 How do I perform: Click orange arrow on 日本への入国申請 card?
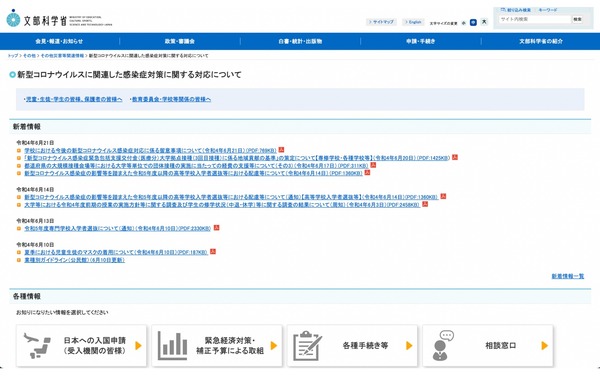139,346
